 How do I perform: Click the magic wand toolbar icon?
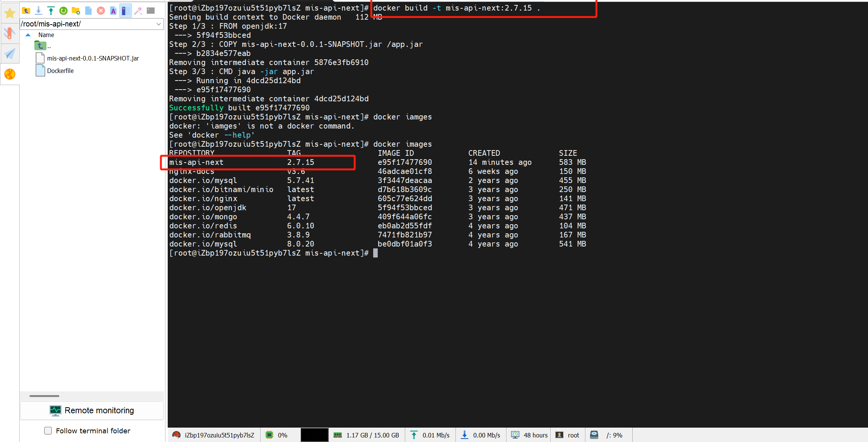click(x=138, y=11)
